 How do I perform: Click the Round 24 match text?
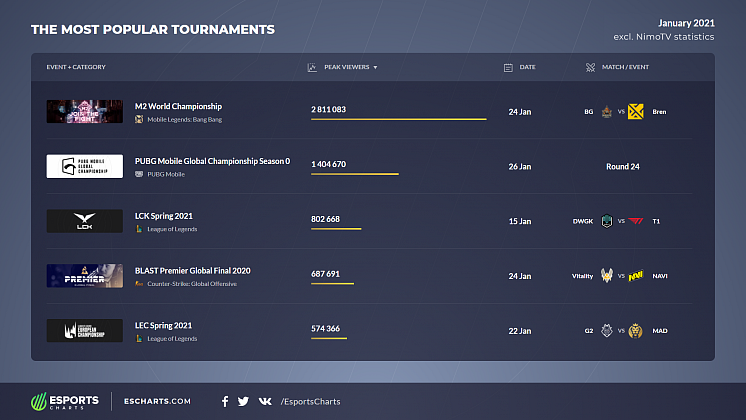[623, 166]
